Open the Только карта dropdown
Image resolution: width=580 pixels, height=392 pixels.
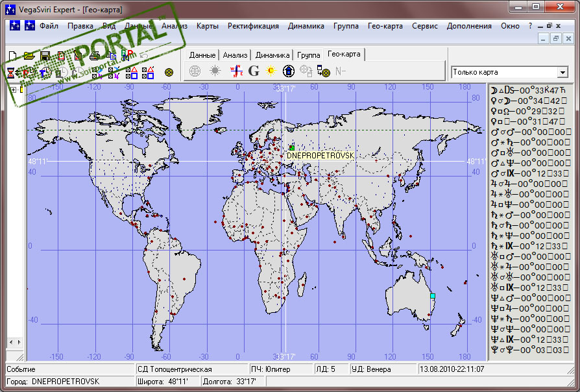[x=562, y=72]
